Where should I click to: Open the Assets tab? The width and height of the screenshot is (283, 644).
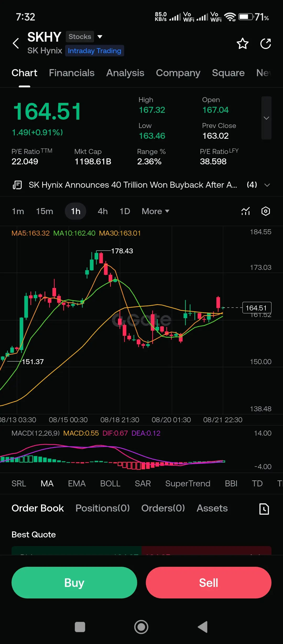(212, 508)
